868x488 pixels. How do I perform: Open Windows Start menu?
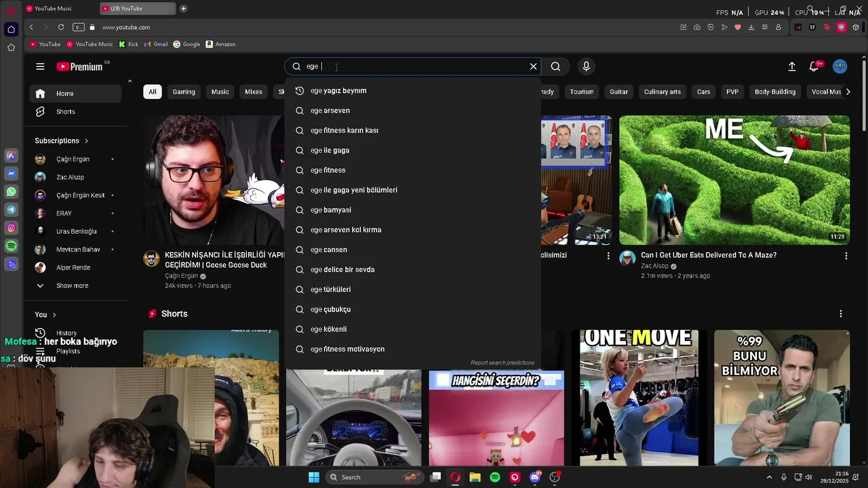314,477
